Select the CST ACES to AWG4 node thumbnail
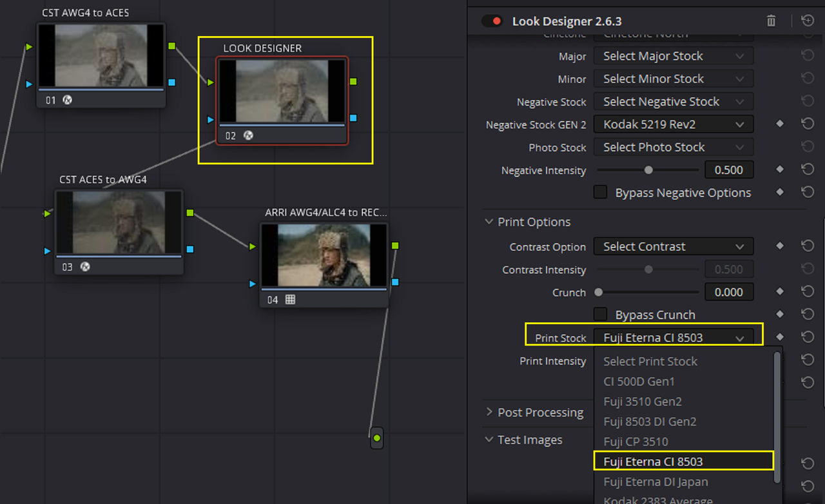 pos(119,222)
